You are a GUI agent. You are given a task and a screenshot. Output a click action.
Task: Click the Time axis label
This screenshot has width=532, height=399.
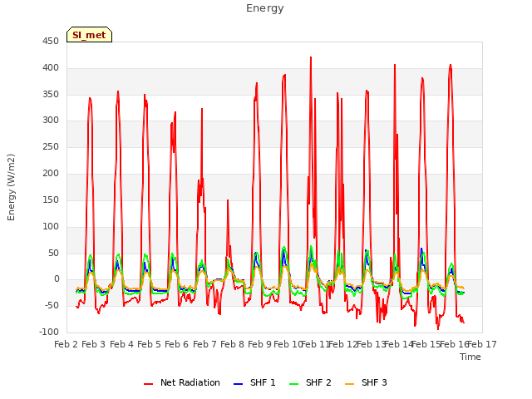[470, 357]
